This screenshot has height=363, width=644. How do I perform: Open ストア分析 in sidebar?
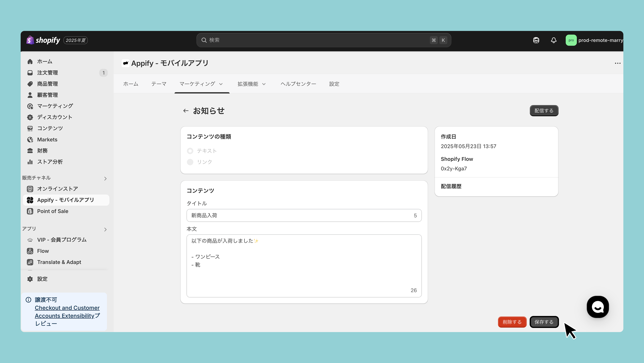[x=50, y=162]
